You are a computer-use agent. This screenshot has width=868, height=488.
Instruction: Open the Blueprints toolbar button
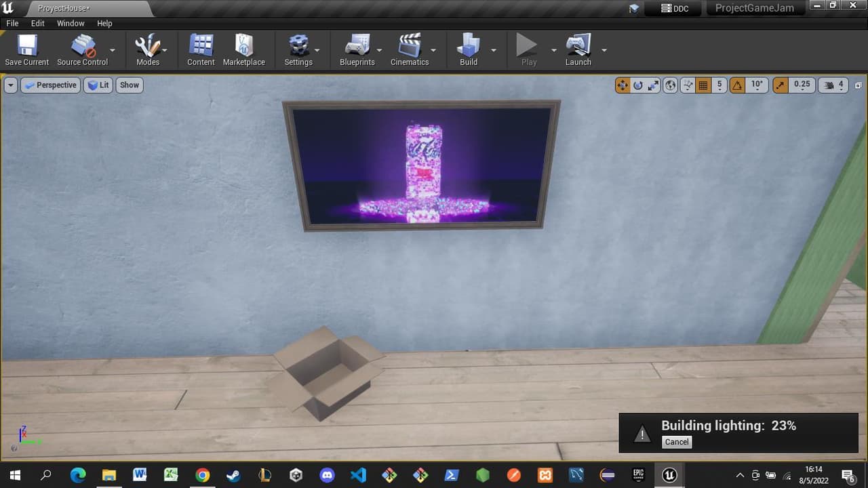coord(357,50)
